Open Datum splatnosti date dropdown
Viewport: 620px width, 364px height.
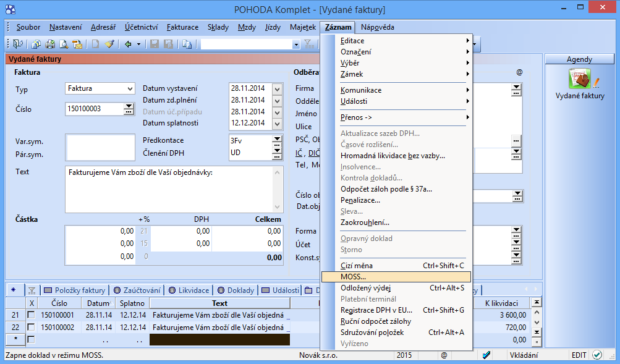277,124
